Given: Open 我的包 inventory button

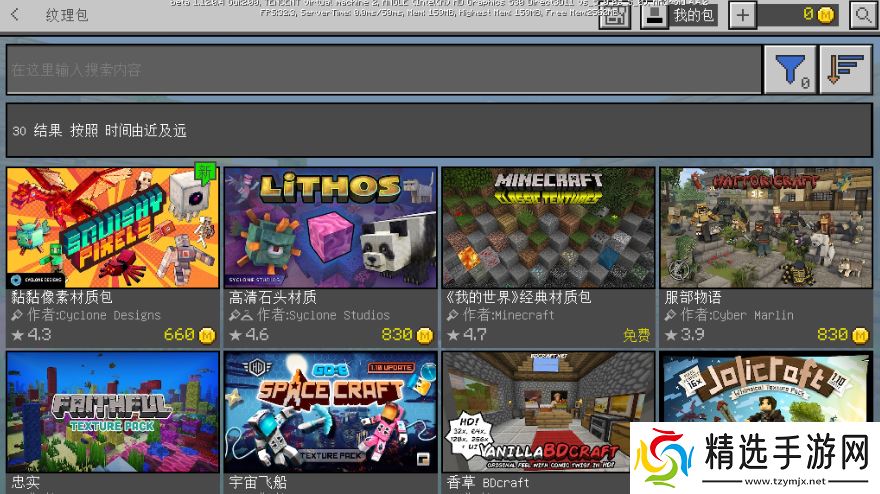Looking at the screenshot, I should click(x=679, y=15).
